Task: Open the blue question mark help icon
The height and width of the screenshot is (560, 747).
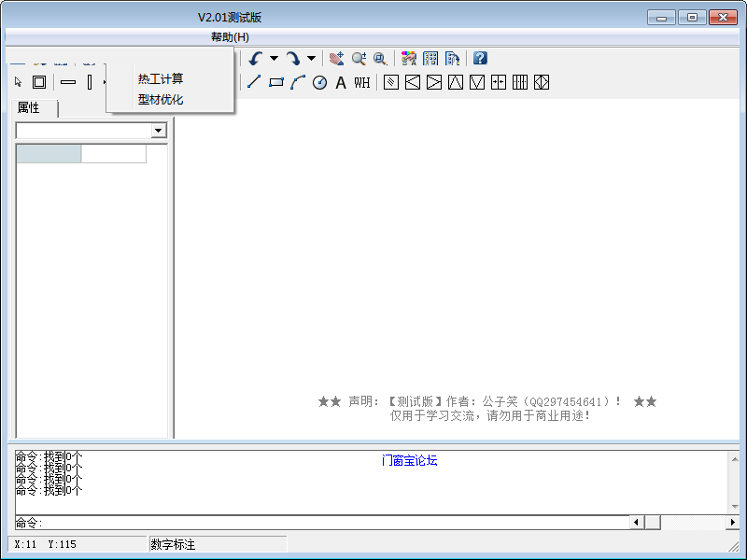Action: (480, 58)
